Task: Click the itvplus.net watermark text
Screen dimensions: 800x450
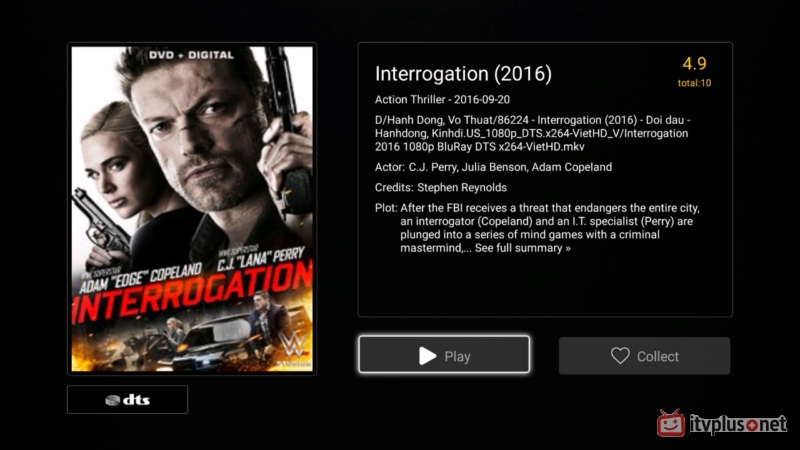Action: (738, 424)
